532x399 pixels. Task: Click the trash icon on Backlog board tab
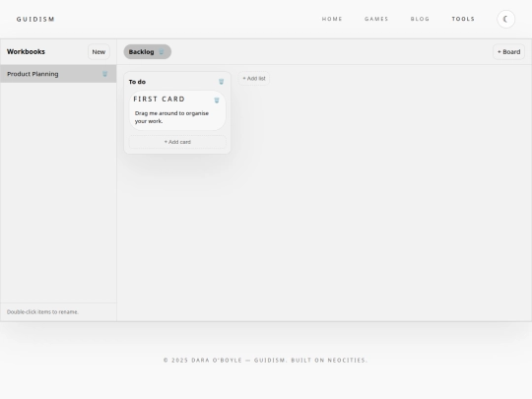(162, 52)
